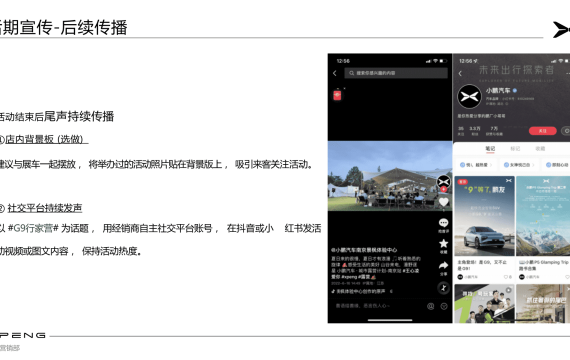Tap the spinning music disc icon

[443, 288]
